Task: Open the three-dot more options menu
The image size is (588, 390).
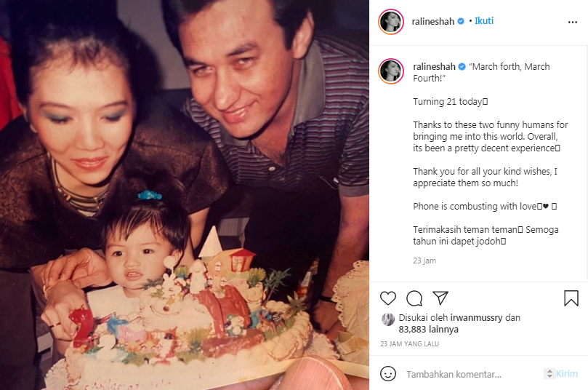Action: 573,22
